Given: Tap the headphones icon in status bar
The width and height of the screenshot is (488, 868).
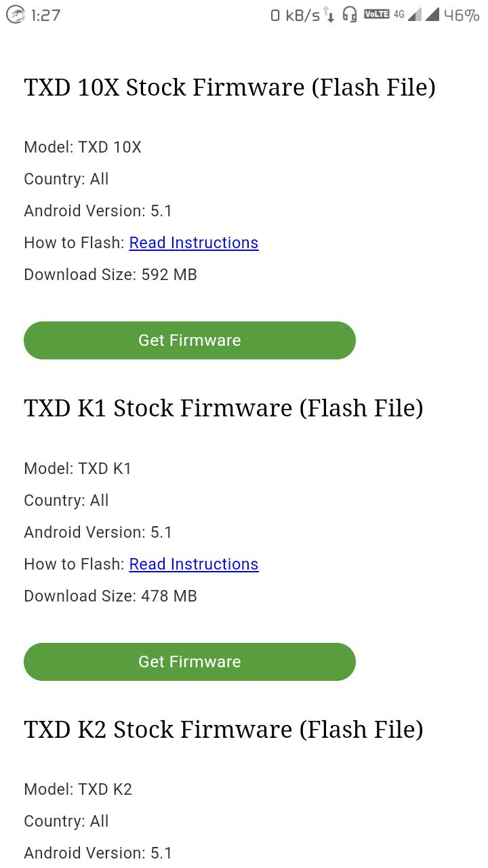Looking at the screenshot, I should point(350,15).
